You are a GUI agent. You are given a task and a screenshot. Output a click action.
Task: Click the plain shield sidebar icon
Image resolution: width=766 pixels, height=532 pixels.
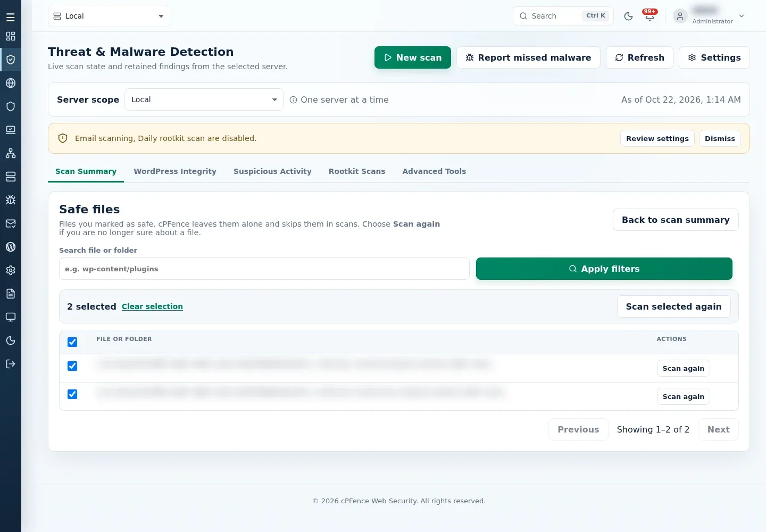coord(11,106)
